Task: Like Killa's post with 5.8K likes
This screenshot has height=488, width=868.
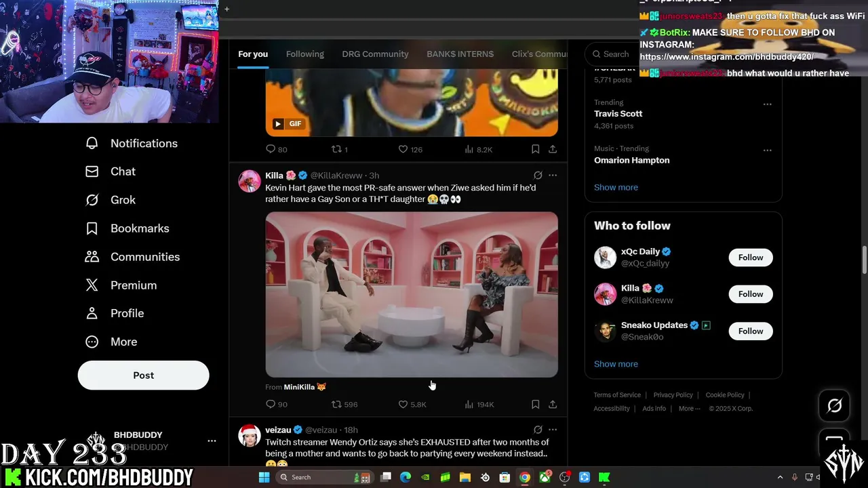Action: coord(412,405)
